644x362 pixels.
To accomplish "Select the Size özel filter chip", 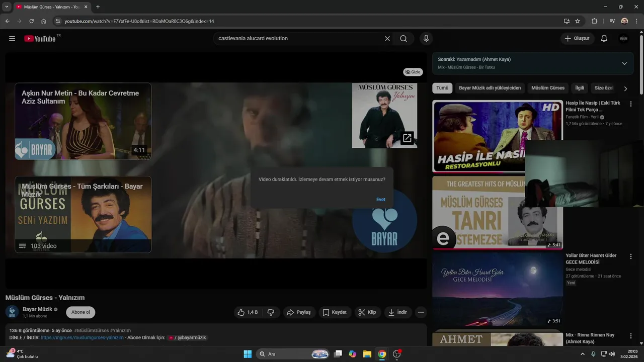I will [x=604, y=88].
